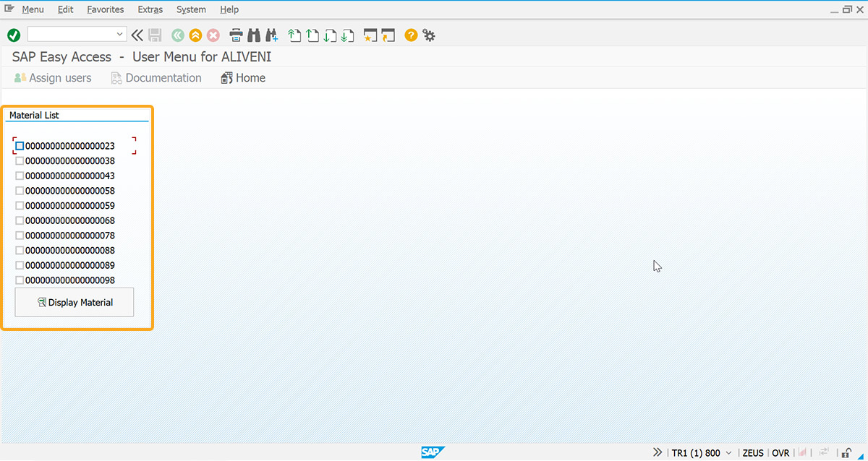Image resolution: width=868 pixels, height=461 pixels.
Task: Click the Previous Page icon
Action: coord(312,35)
